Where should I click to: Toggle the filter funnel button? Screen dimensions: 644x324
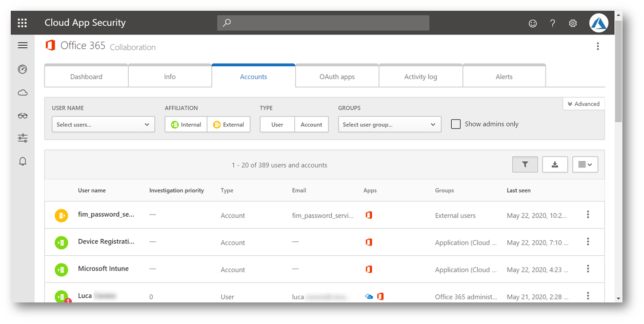tap(525, 164)
